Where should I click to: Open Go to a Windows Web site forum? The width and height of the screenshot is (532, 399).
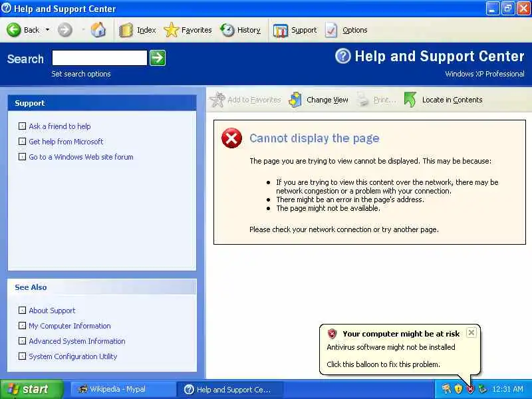[81, 157]
